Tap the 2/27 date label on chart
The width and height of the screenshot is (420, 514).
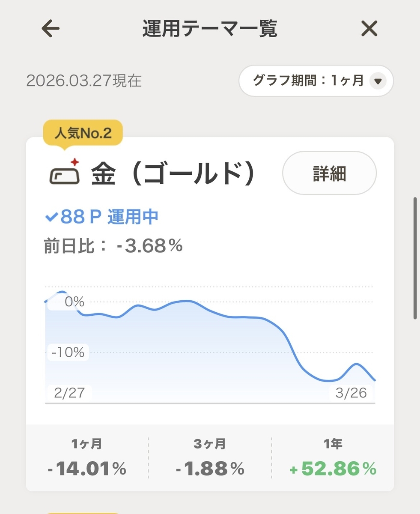69,393
